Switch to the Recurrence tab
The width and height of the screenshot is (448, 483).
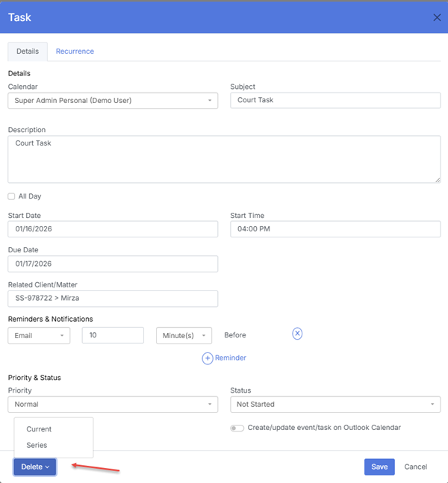click(75, 52)
